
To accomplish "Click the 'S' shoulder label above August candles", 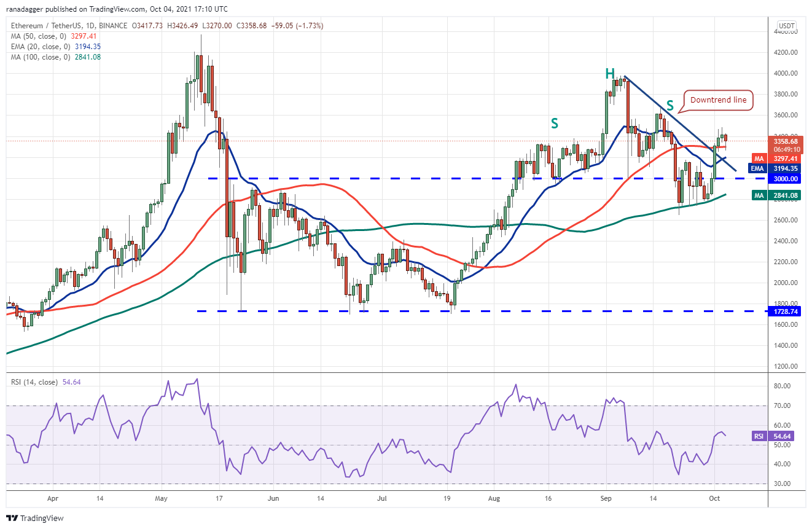I will 554,123.
